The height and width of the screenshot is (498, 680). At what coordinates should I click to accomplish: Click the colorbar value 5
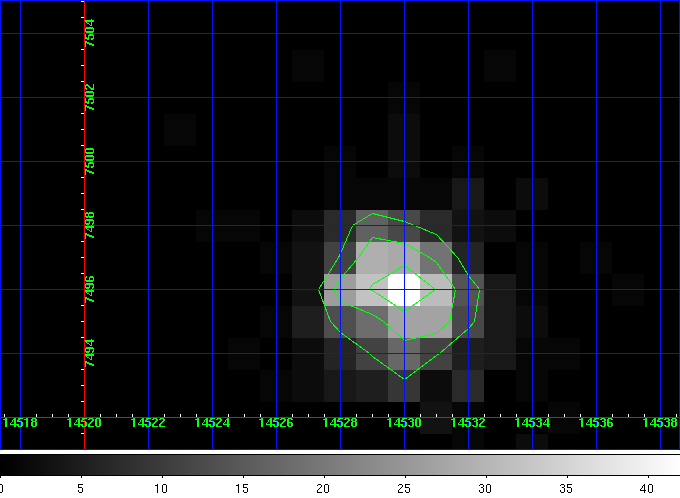pos(81,489)
